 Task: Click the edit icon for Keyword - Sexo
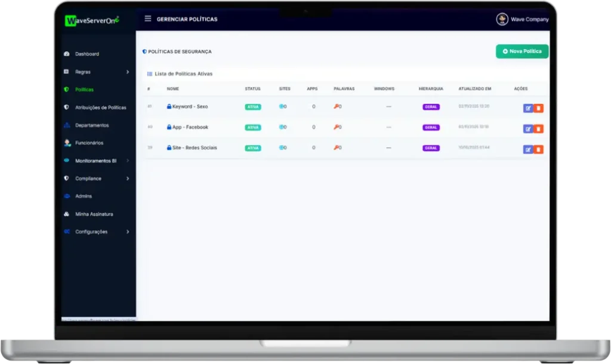click(x=528, y=108)
